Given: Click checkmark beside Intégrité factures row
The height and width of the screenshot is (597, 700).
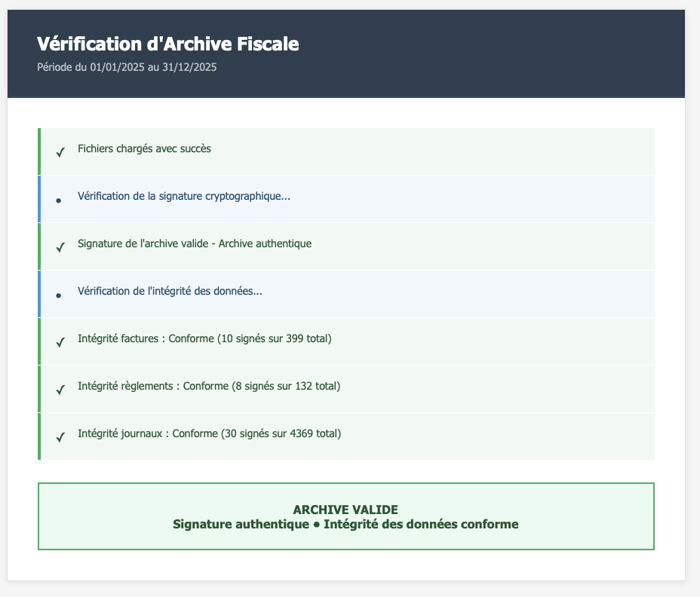Looking at the screenshot, I should tap(60, 343).
